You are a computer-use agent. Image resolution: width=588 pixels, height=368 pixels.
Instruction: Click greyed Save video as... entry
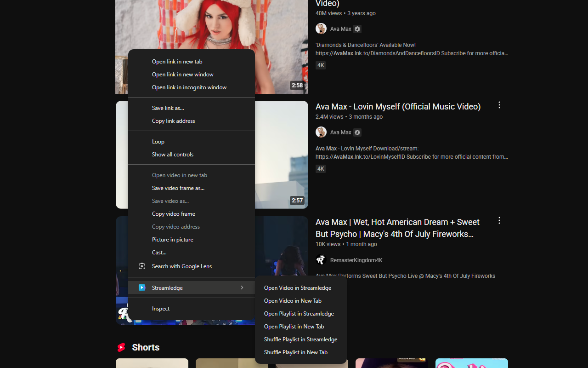pos(192,201)
